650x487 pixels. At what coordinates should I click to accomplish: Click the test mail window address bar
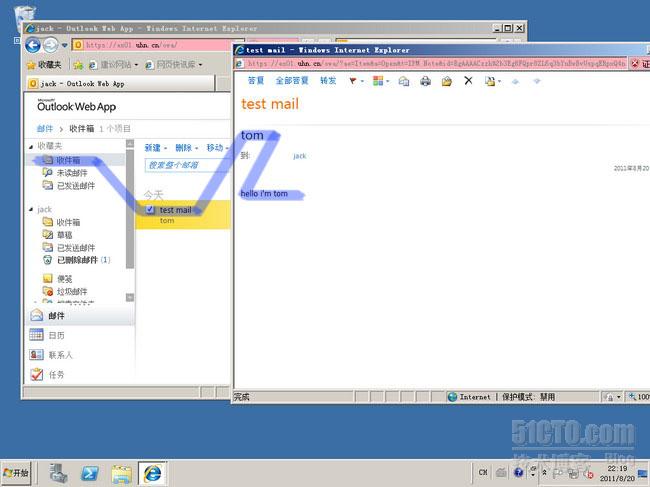pyautogui.click(x=431, y=64)
